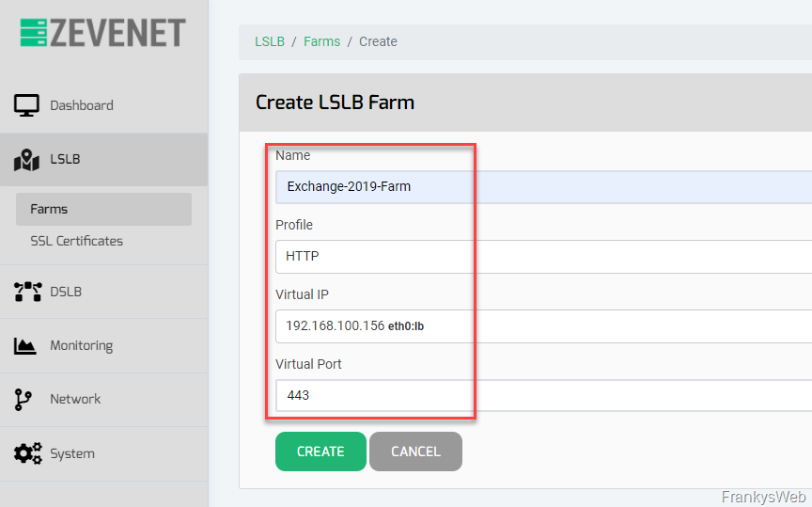Viewport: 812px width, 507px height.
Task: Follow the LSLB breadcrumb link
Action: click(x=270, y=41)
